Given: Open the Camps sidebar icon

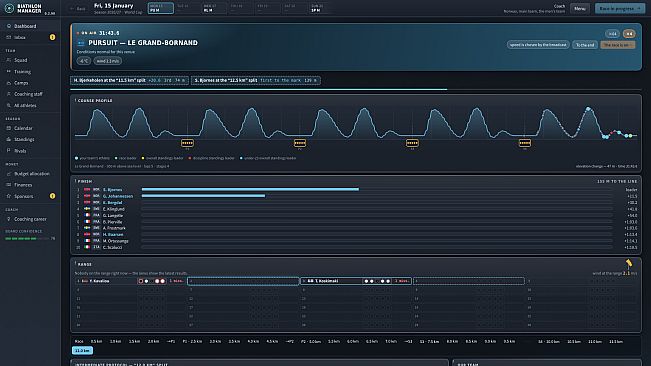Looking at the screenshot, I should pyautogui.click(x=9, y=83).
